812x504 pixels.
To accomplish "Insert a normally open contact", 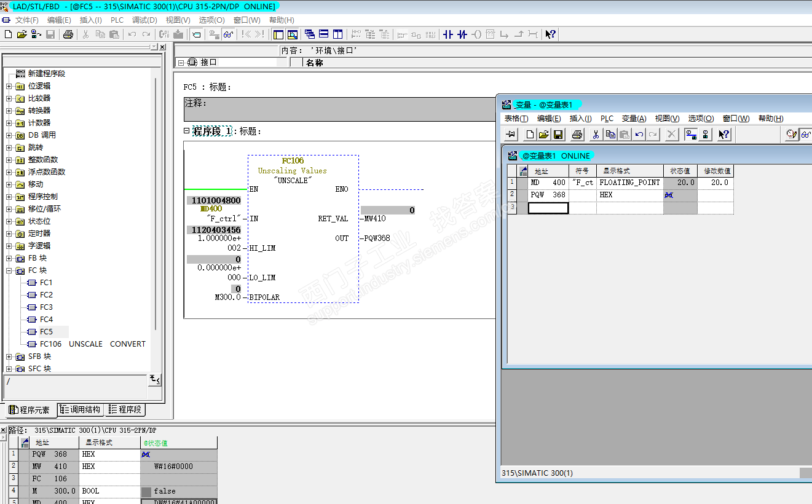I will pyautogui.click(x=448, y=34).
